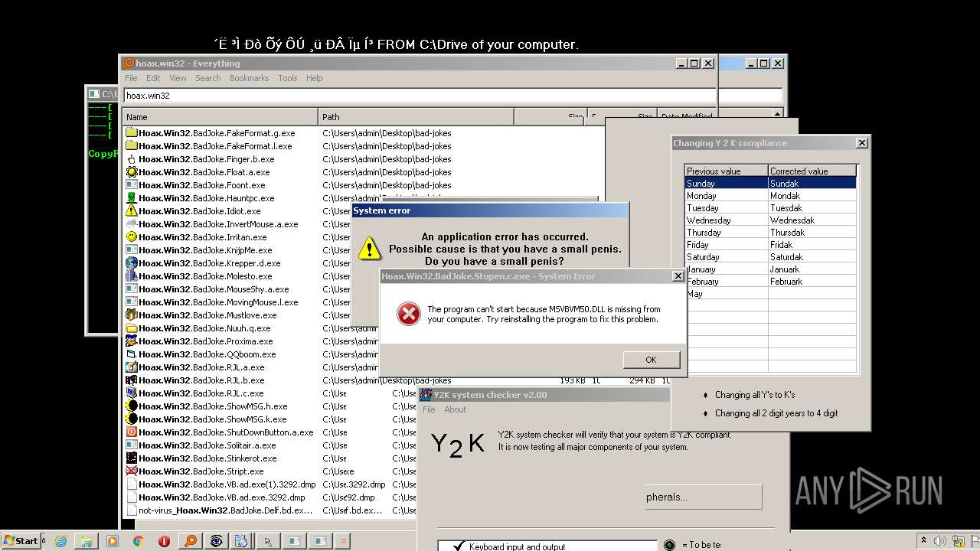Click the Finger.b.exe hand icon

tap(132, 159)
